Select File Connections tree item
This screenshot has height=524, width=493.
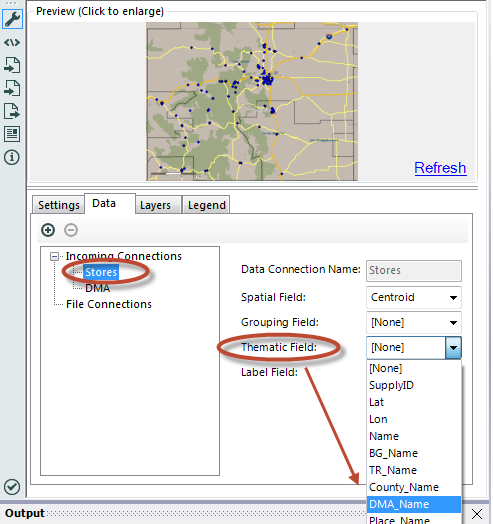109,304
